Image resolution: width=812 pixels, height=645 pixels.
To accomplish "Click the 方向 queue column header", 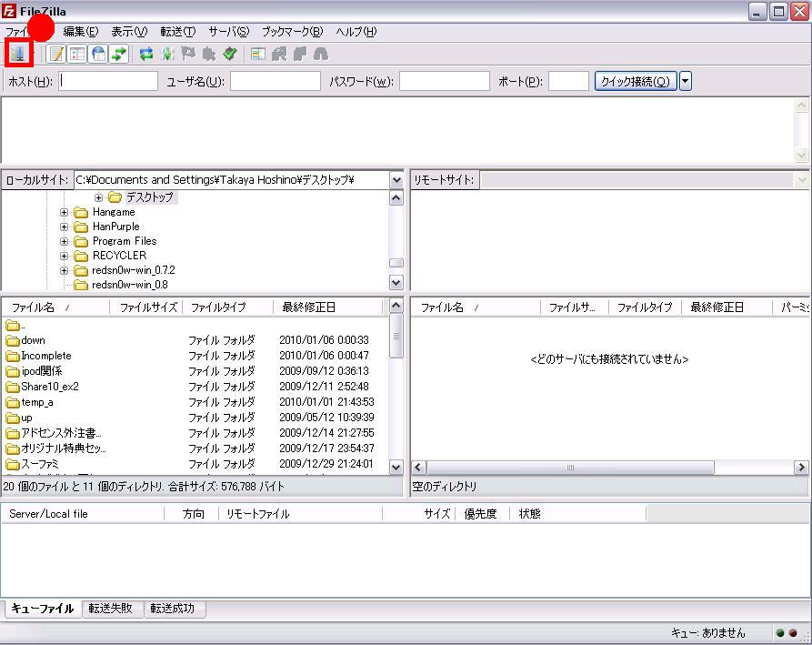I will 192,513.
